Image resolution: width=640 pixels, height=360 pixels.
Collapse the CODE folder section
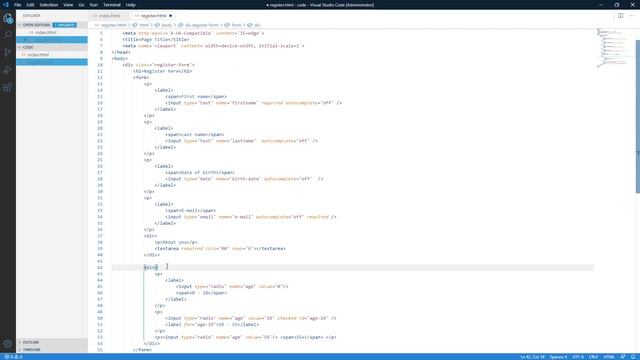tap(52, 47)
